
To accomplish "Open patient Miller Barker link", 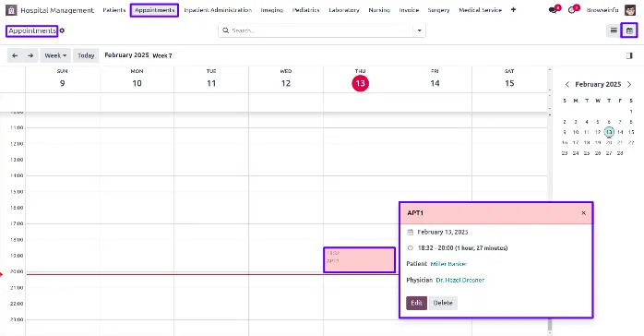I will (449, 264).
